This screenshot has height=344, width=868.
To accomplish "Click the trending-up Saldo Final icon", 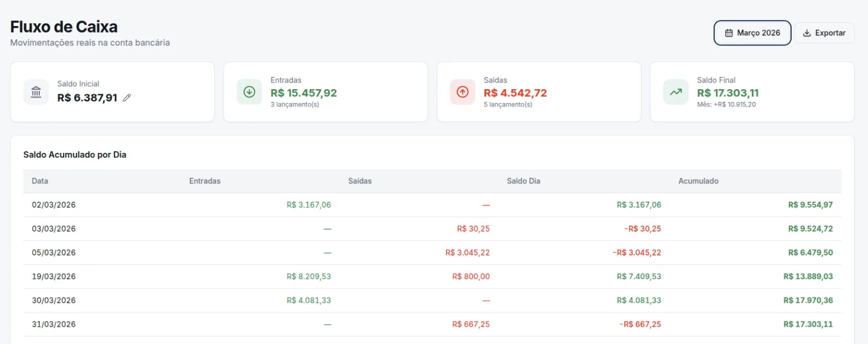I will [x=675, y=92].
